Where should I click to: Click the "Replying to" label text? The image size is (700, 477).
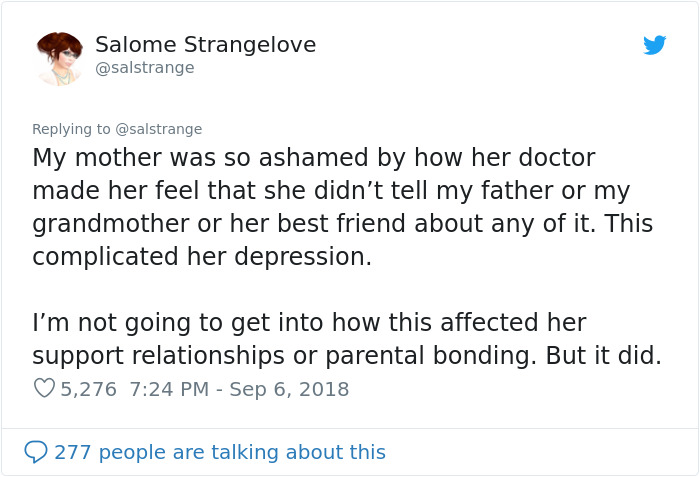point(72,129)
